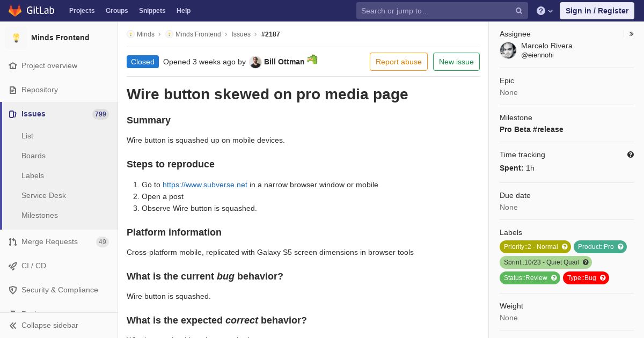Click Security & Compliance shield icon

click(13, 290)
